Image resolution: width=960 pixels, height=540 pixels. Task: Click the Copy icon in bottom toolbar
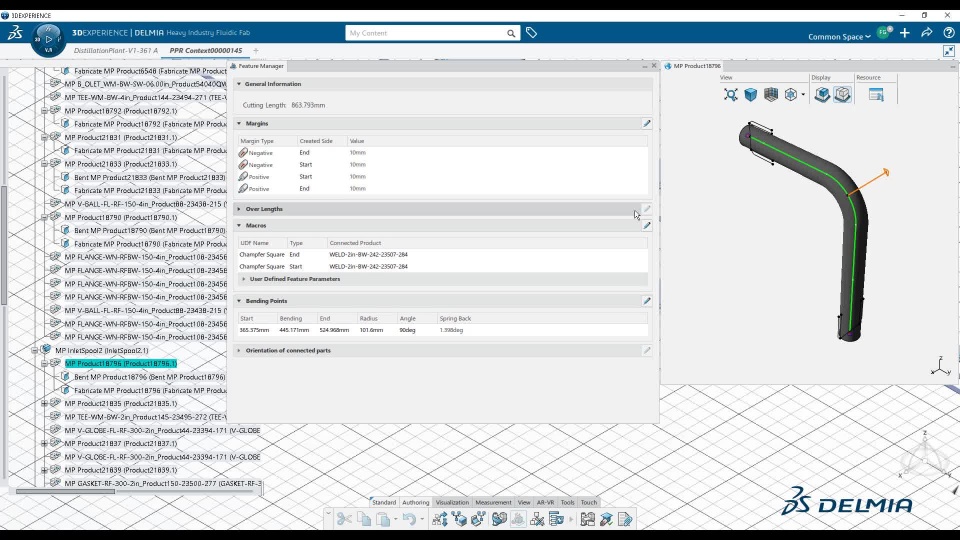[x=364, y=520]
